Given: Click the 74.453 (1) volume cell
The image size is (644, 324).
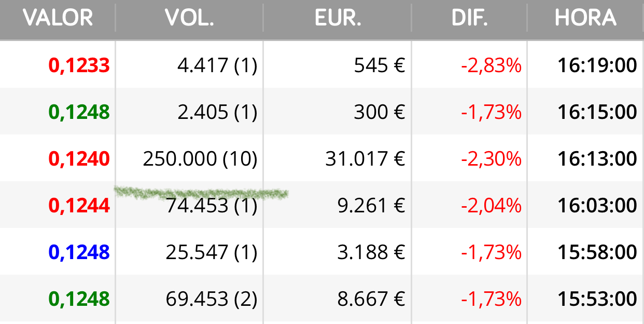Looking at the screenshot, I should tap(212, 206).
